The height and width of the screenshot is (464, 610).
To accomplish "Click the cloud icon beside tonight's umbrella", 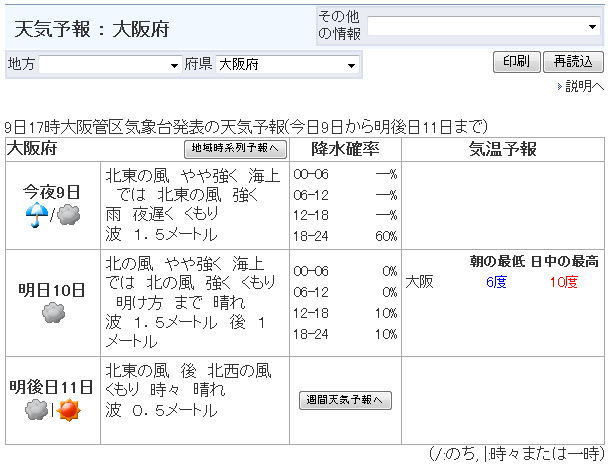I will coord(68,215).
